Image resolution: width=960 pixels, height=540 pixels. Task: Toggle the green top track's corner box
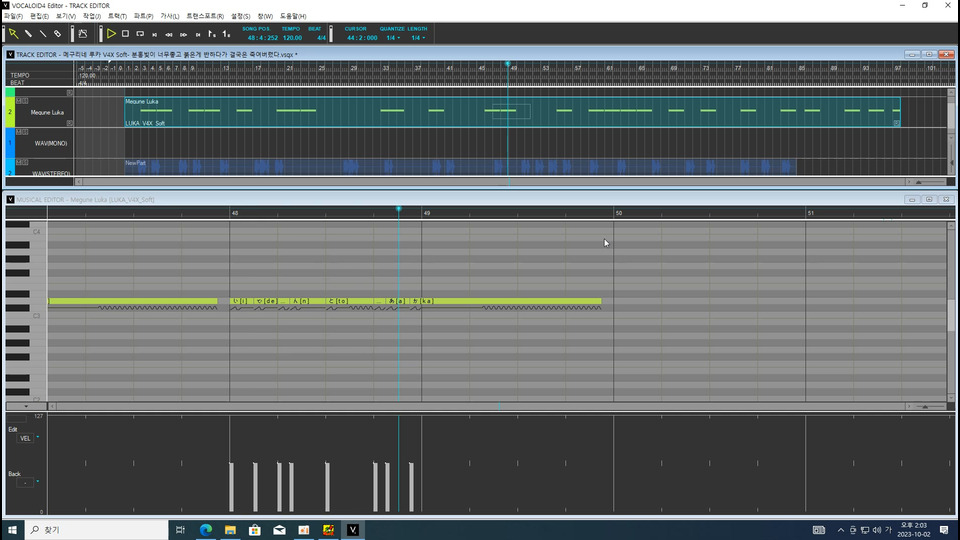[x=70, y=93]
